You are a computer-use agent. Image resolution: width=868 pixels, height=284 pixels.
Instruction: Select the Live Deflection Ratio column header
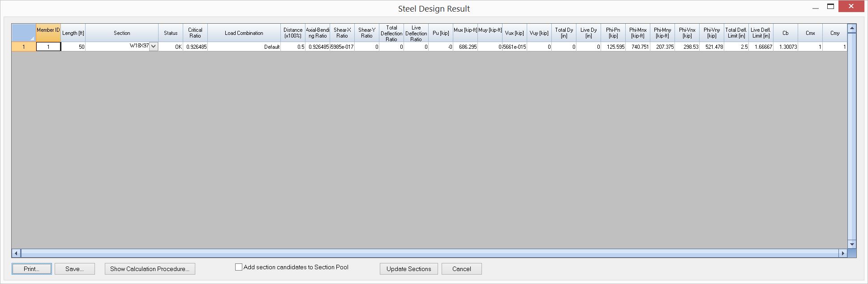416,33
